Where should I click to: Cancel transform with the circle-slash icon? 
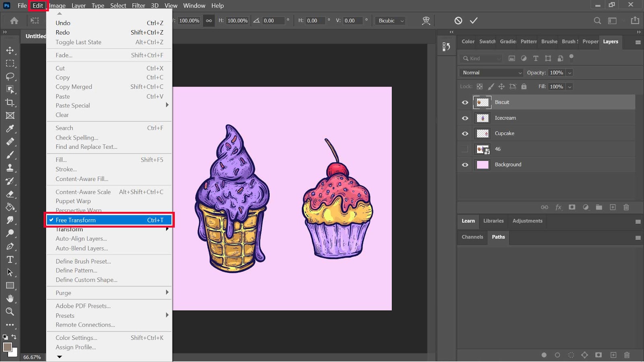[458, 21]
